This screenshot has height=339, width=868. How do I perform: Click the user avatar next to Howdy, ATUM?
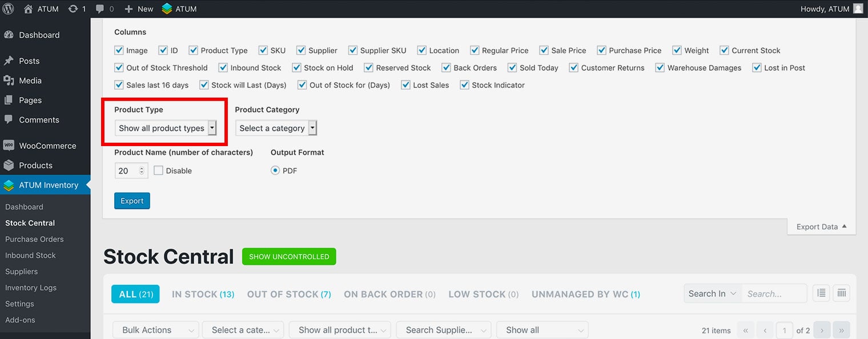point(858,9)
